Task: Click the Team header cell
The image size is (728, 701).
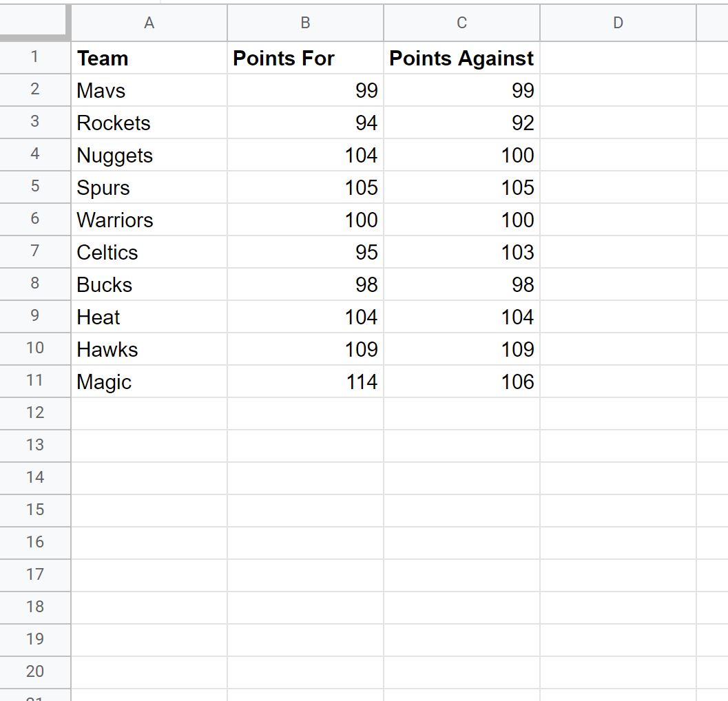Action: tap(149, 58)
